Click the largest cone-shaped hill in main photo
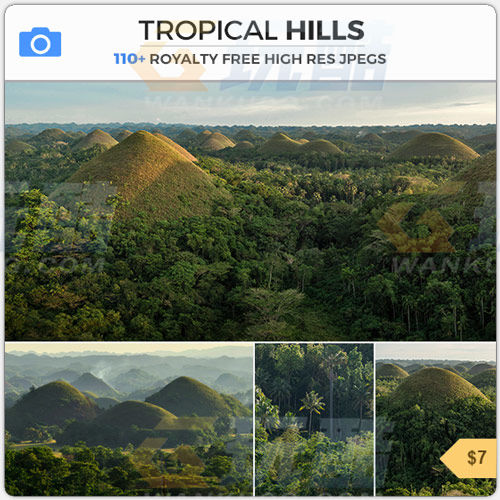 coord(147,173)
